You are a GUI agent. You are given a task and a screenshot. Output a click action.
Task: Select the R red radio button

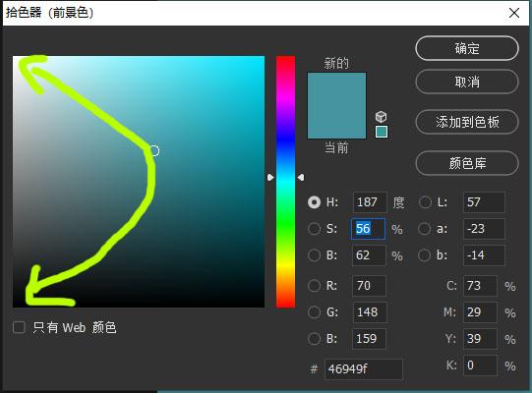click(314, 286)
